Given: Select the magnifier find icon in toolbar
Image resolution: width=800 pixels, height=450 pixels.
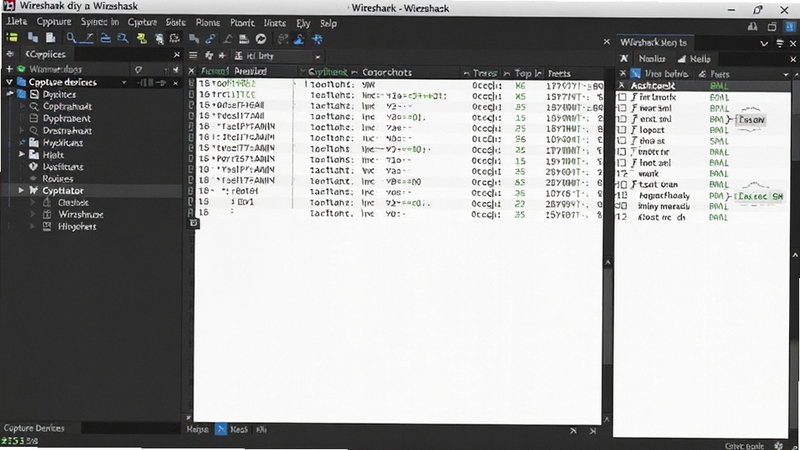Looking at the screenshot, I should (x=71, y=38).
